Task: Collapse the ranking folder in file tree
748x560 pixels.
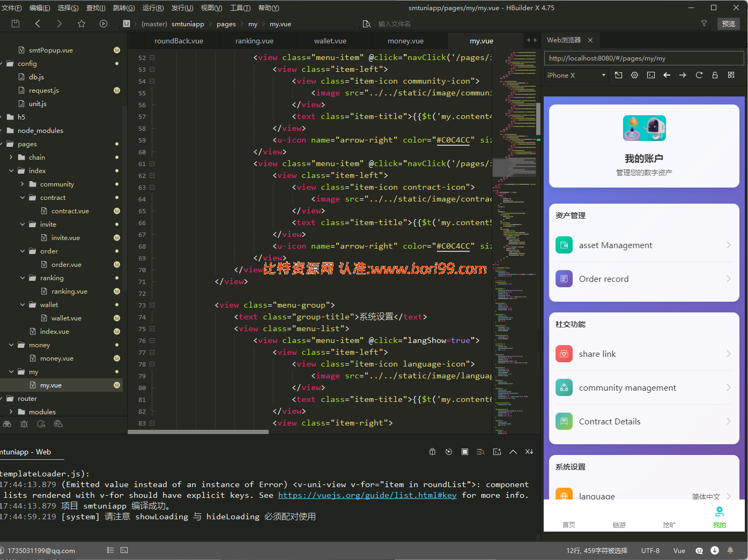Action: [23, 278]
